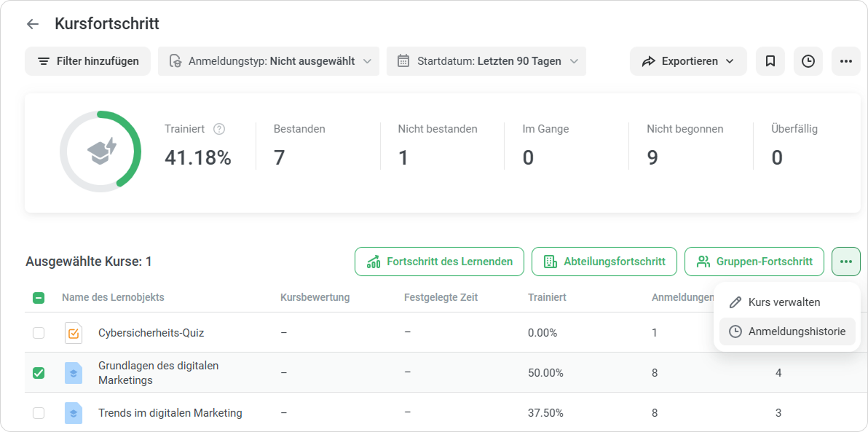Open the top toolbar three-dots menu

846,61
